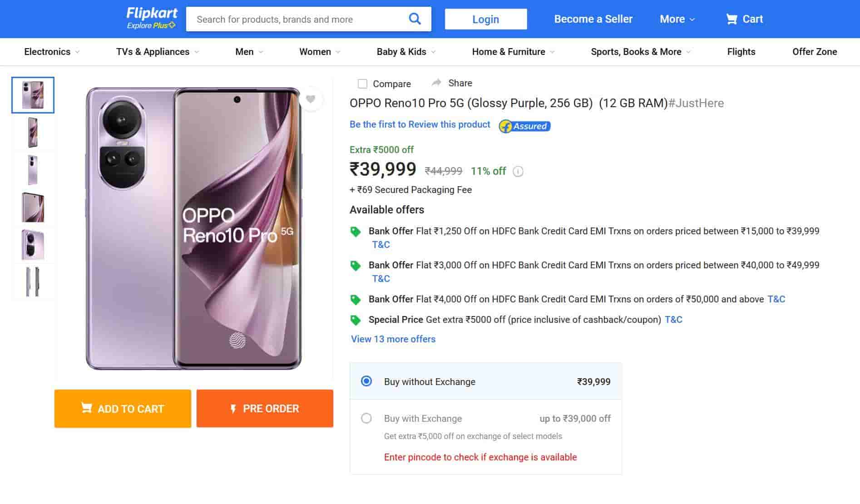860x504 pixels.
Task: Click the Flipkart Explore Plus logo
Action: (x=151, y=18)
